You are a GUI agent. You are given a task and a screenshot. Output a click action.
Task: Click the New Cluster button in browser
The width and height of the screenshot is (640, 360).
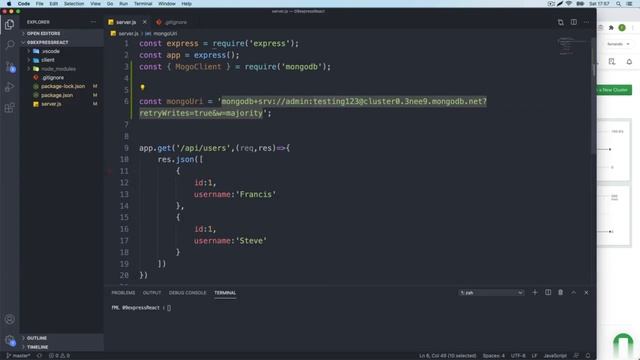point(614,90)
